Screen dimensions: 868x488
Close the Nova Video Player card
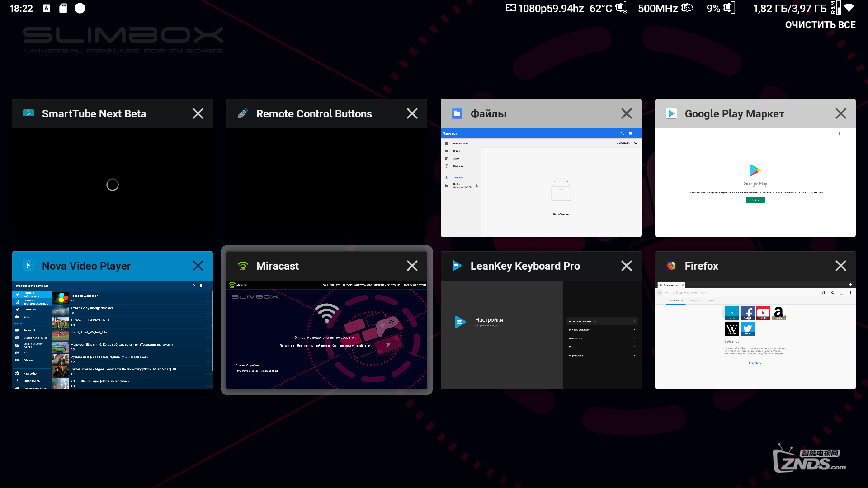click(198, 266)
